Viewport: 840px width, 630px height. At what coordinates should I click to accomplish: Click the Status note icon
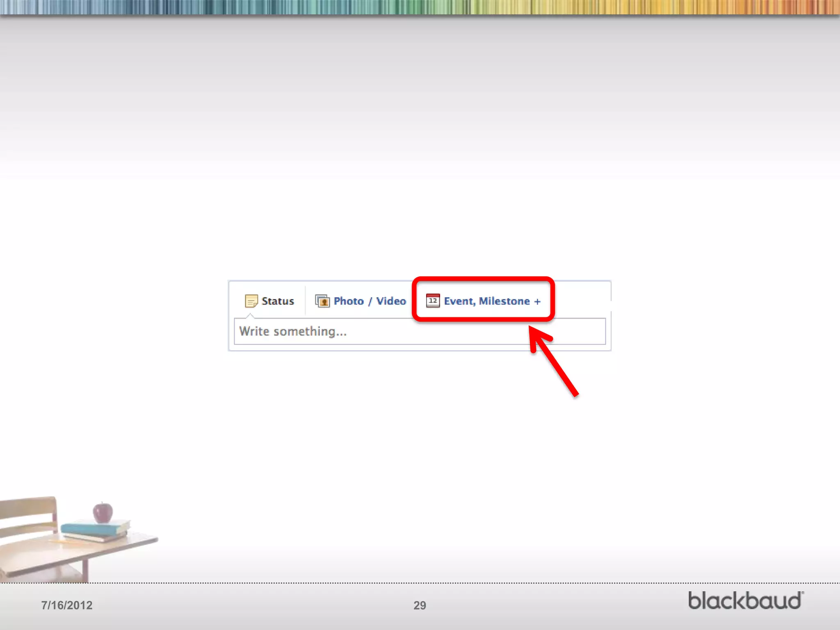click(251, 301)
